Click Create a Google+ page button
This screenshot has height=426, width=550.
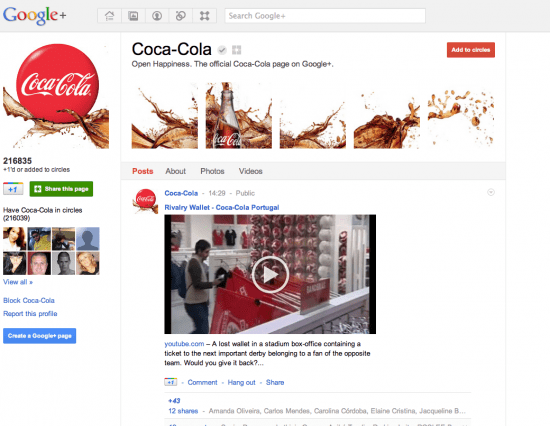pos(40,336)
